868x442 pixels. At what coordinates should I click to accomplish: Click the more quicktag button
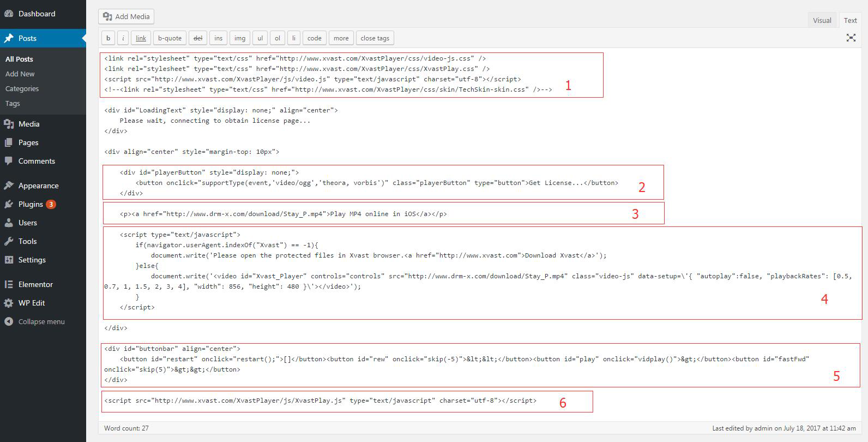[341, 38]
